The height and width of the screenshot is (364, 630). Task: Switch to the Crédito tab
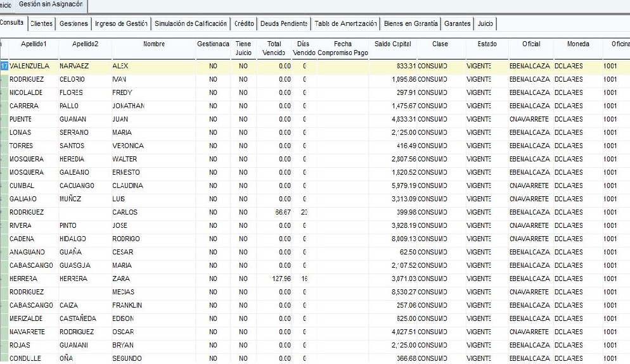point(244,23)
